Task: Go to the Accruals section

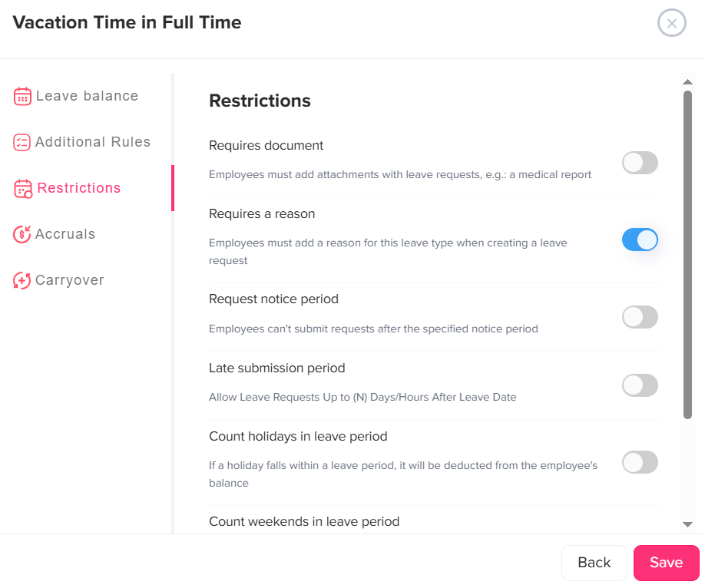Action: click(x=65, y=234)
